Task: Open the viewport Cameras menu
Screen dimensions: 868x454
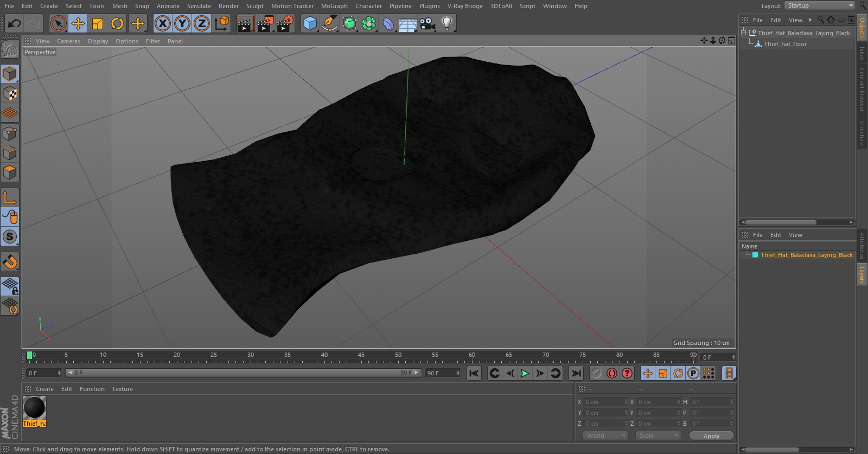Action: (x=68, y=41)
